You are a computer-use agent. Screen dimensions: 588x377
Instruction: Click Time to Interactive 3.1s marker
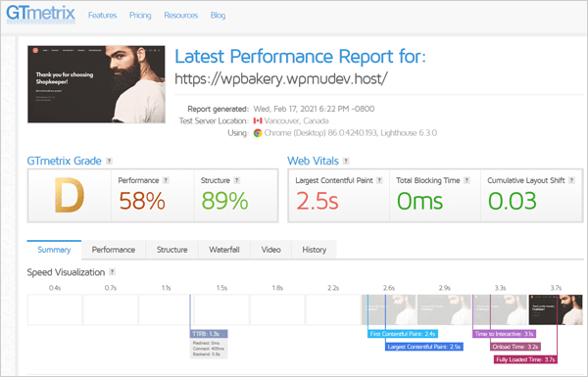(504, 334)
